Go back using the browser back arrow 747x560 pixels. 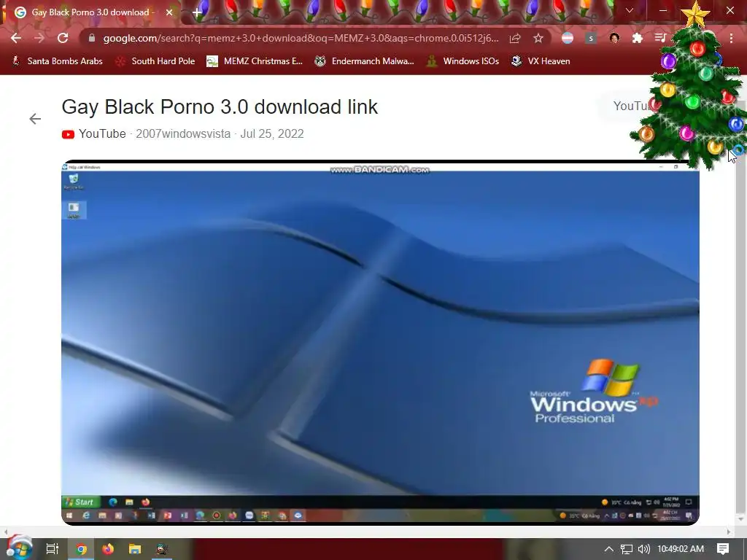[x=16, y=38]
